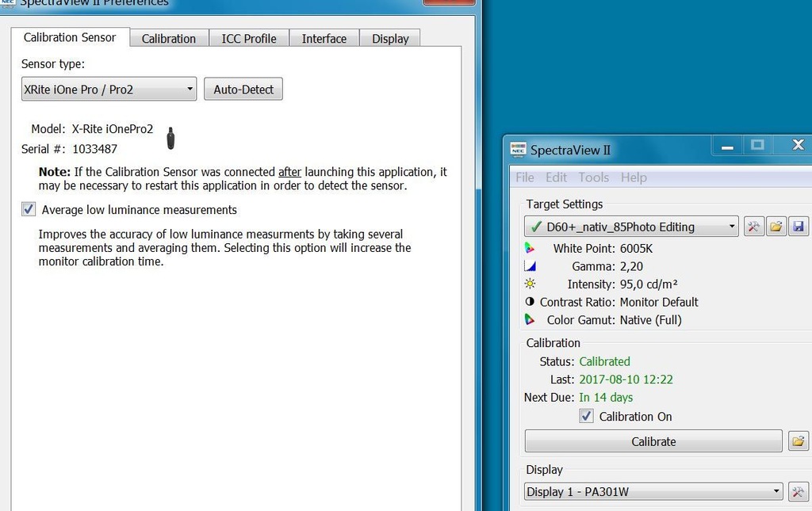The height and width of the screenshot is (511, 812).
Task: Switch to the Display tab in Preferences
Action: click(x=390, y=39)
